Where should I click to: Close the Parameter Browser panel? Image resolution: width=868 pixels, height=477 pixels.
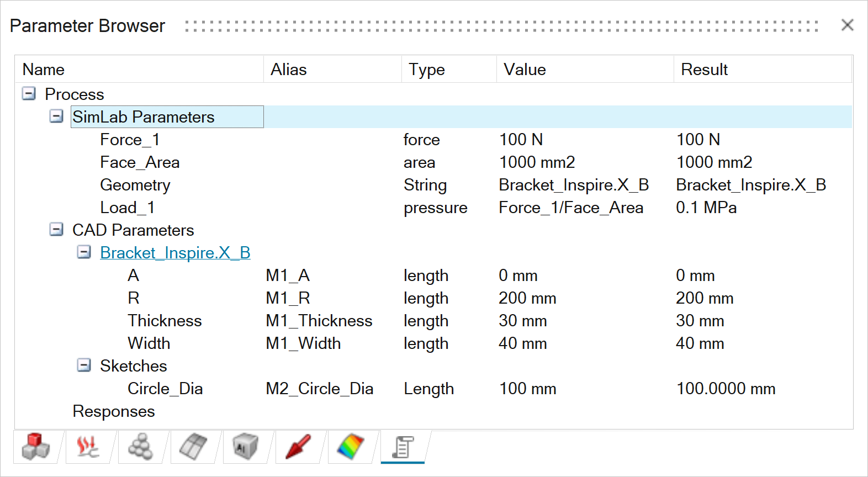click(847, 25)
